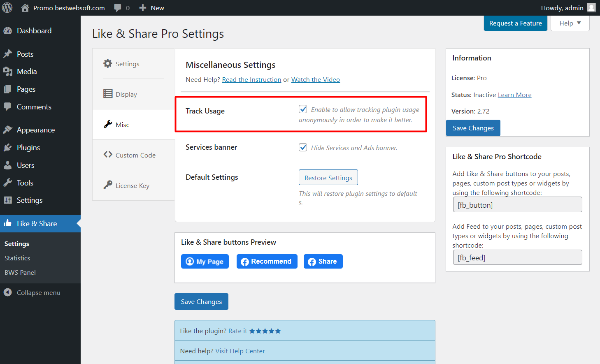Click the Pages icon in sidebar
This screenshot has height=364, width=600.
coord(7,89)
